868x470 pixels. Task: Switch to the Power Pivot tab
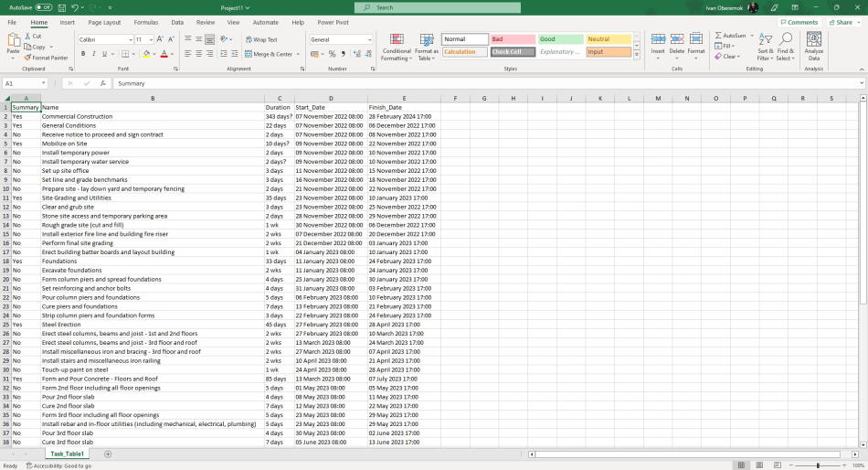[x=333, y=23]
